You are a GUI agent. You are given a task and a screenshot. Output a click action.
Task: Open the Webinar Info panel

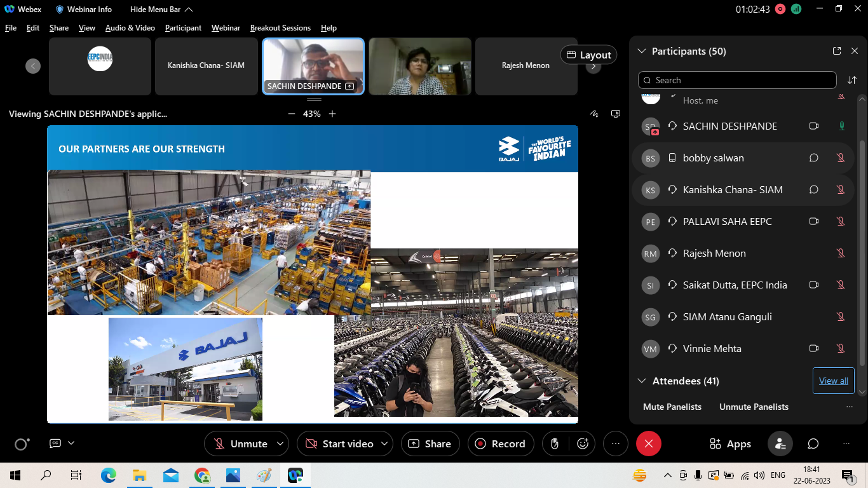pyautogui.click(x=84, y=10)
